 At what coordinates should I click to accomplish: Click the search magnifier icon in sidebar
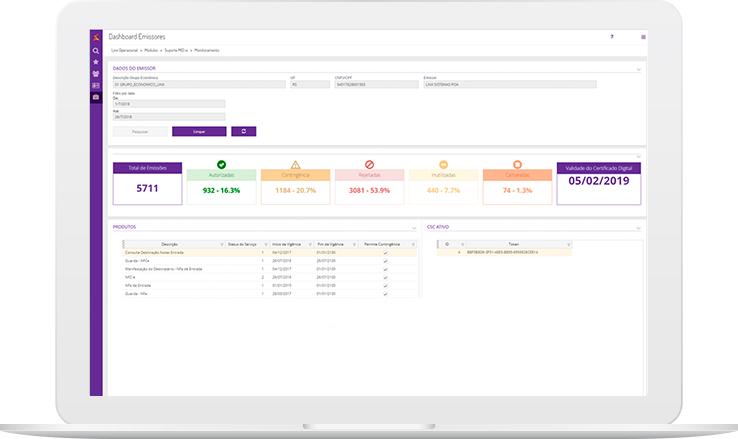96,50
